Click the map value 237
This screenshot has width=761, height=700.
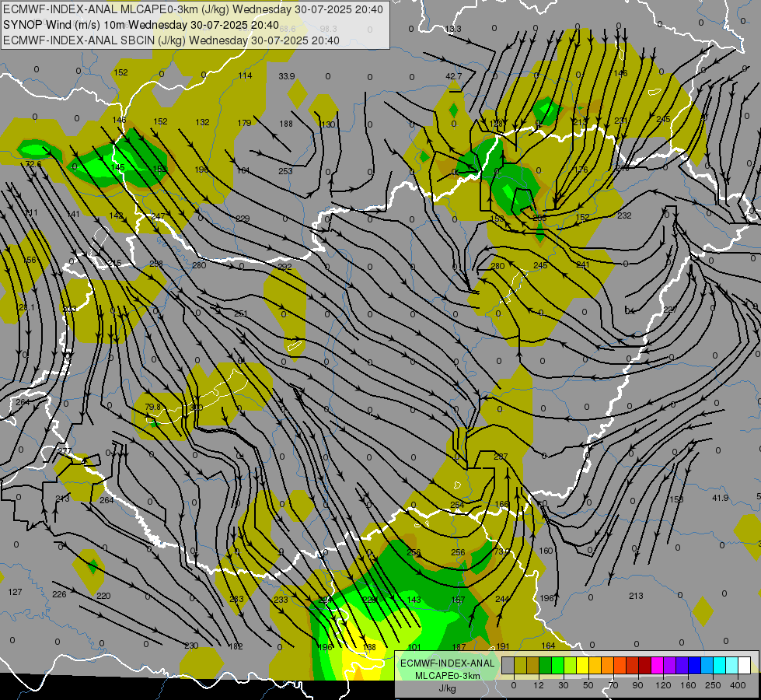click(x=501, y=457)
